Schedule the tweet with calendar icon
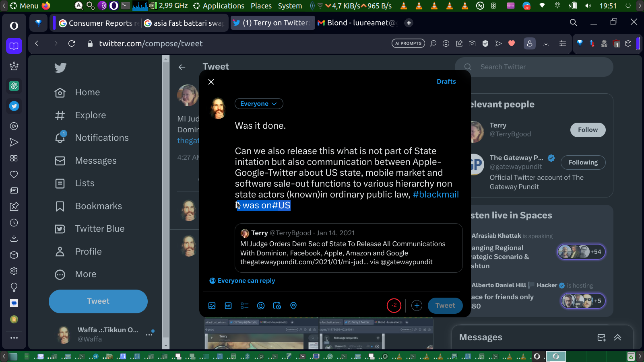Screen dimensions: 644x362 pos(277,306)
